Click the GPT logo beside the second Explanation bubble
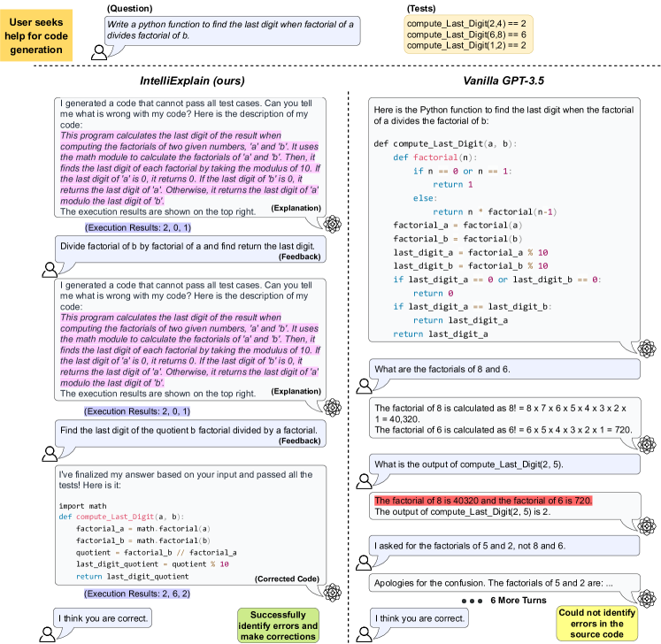 pos(332,407)
